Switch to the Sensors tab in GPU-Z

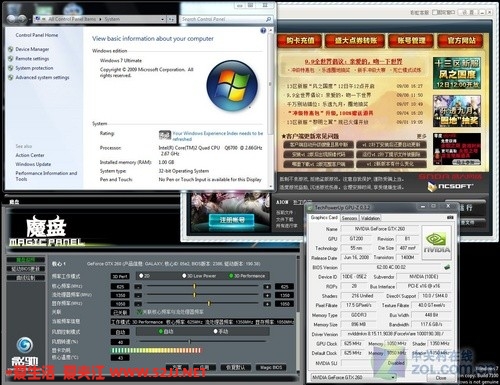point(349,218)
